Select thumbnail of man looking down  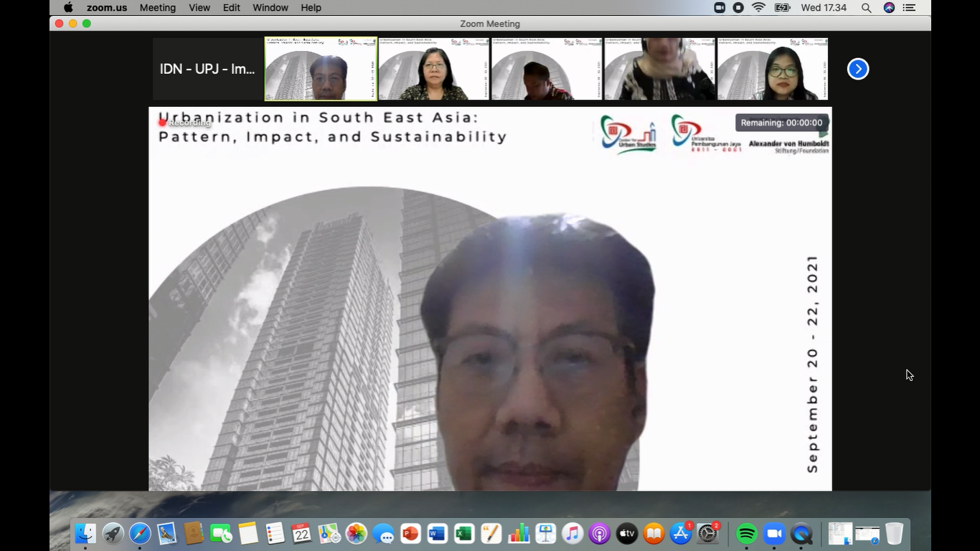(x=547, y=69)
